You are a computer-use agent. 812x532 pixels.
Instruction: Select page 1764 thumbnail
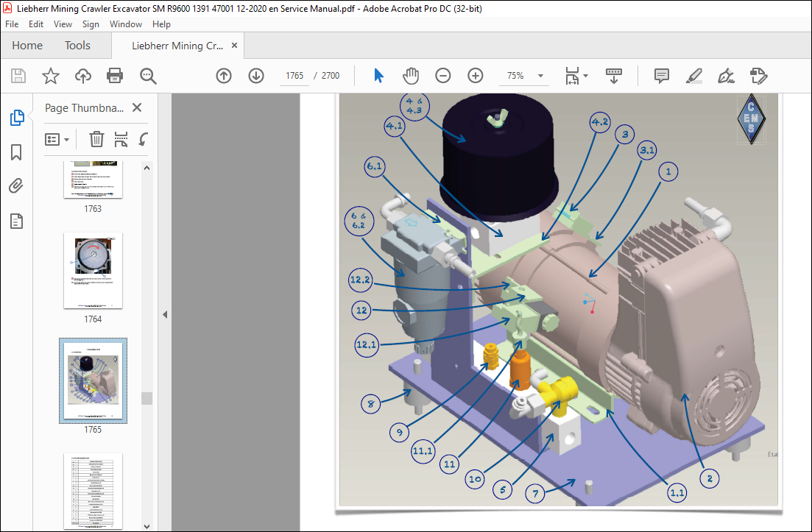point(93,271)
